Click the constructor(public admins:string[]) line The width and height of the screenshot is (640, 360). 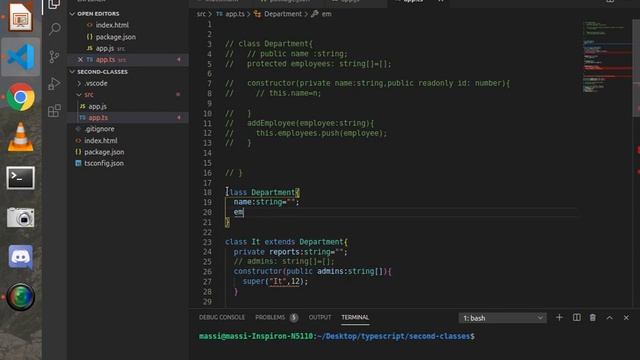coord(312,271)
